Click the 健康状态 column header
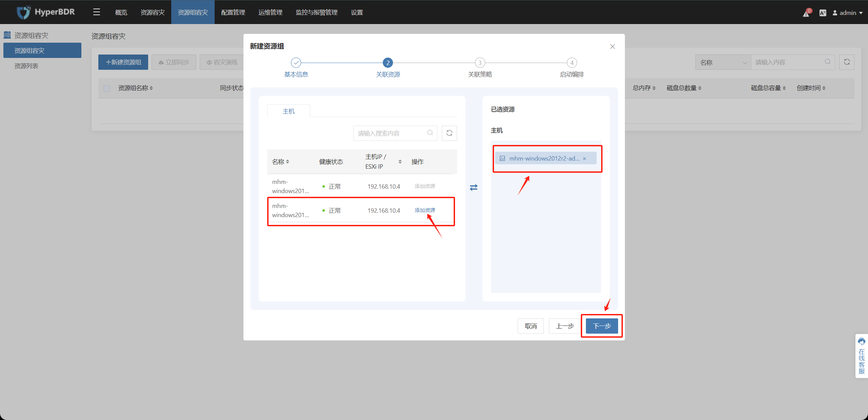 click(x=331, y=162)
